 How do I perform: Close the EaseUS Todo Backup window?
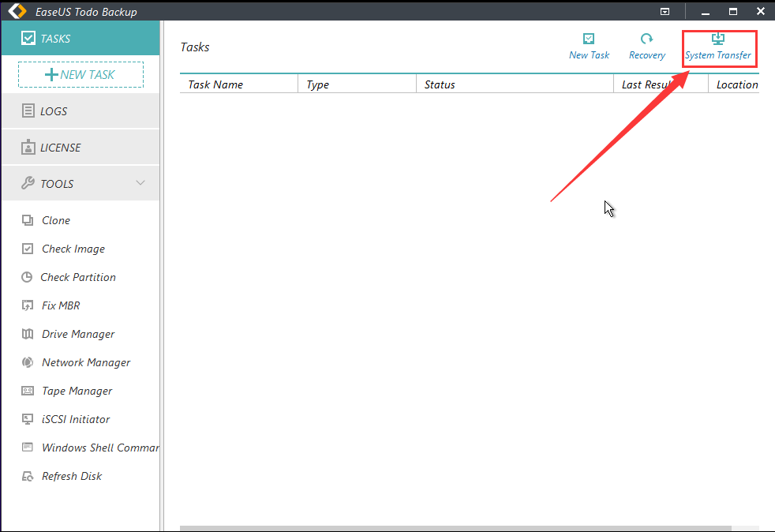(761, 11)
